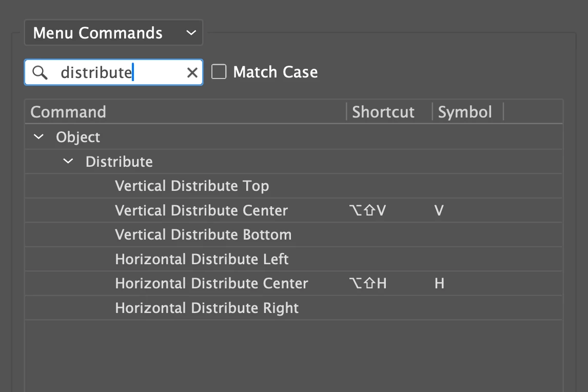Image resolution: width=588 pixels, height=392 pixels.
Task: Select Vertical Distribute Bottom command
Action: point(203,235)
